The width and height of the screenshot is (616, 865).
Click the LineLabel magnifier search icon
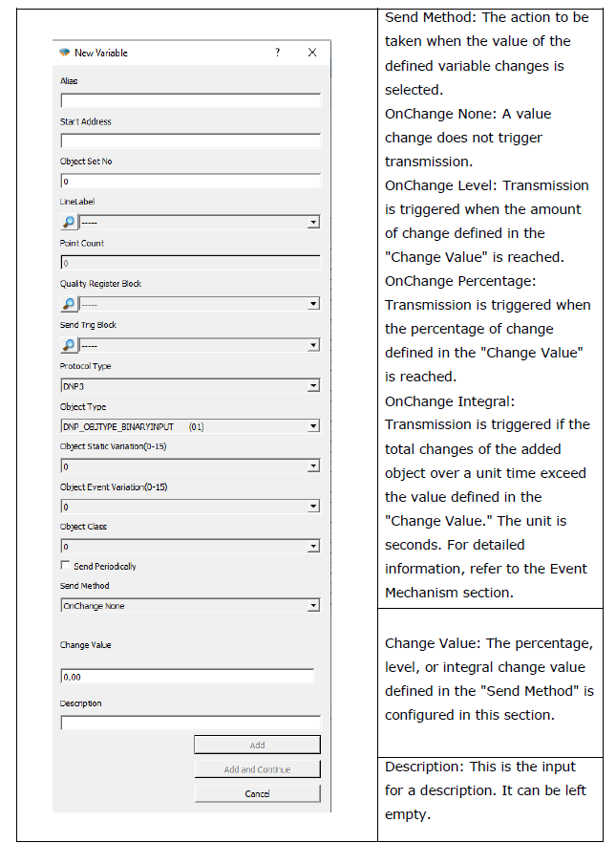[x=69, y=223]
